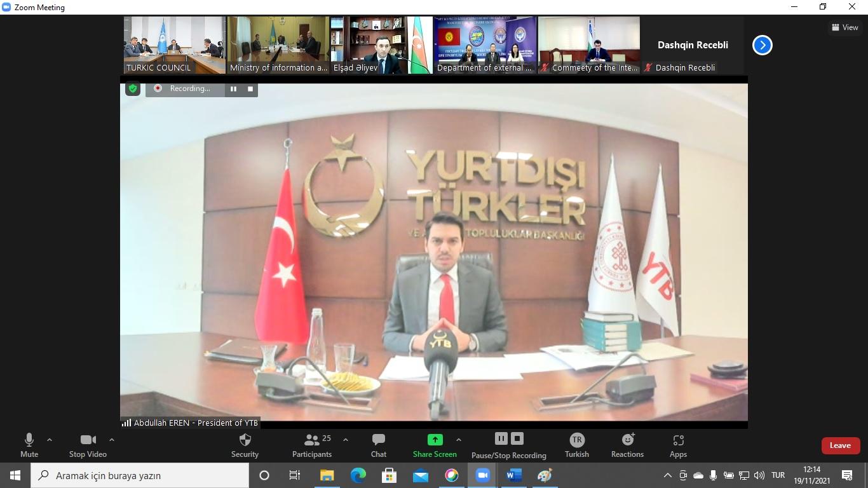Stop recording in bottom toolbar
868x488 pixels.
coord(517,438)
